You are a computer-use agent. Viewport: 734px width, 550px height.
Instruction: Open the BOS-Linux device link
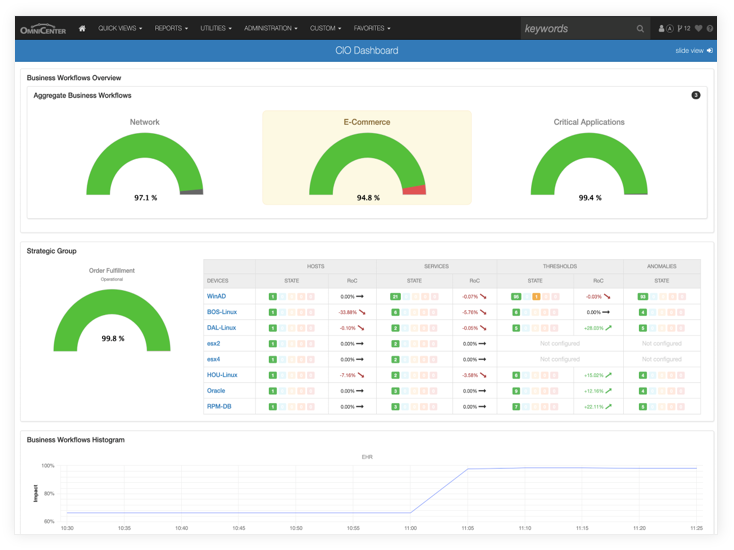pyautogui.click(x=221, y=312)
